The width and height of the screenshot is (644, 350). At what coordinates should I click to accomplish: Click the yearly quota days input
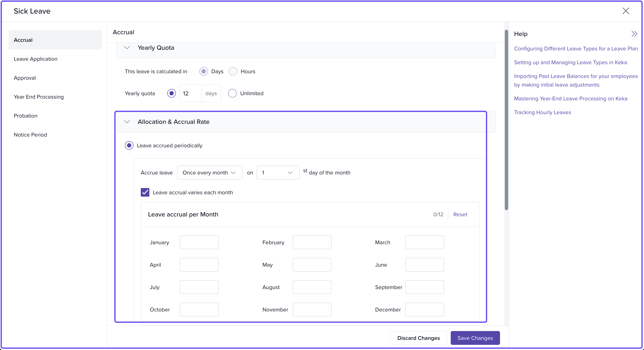tap(190, 93)
